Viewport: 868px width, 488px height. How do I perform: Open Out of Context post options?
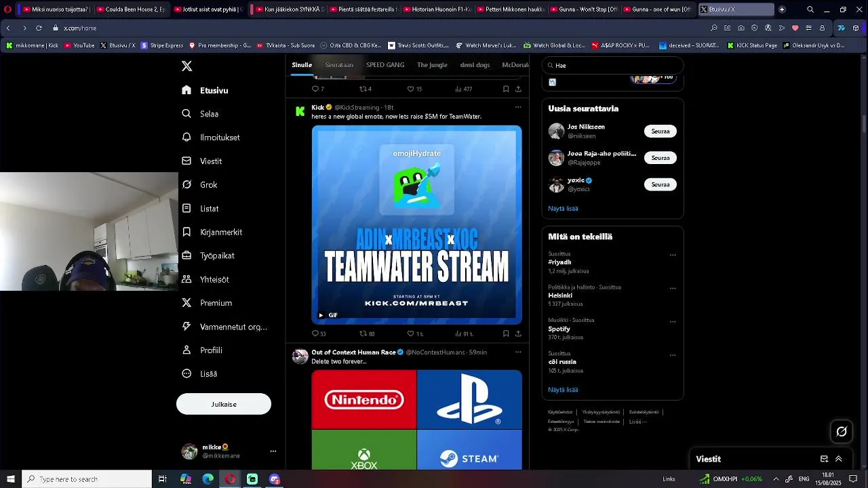pyautogui.click(x=518, y=352)
